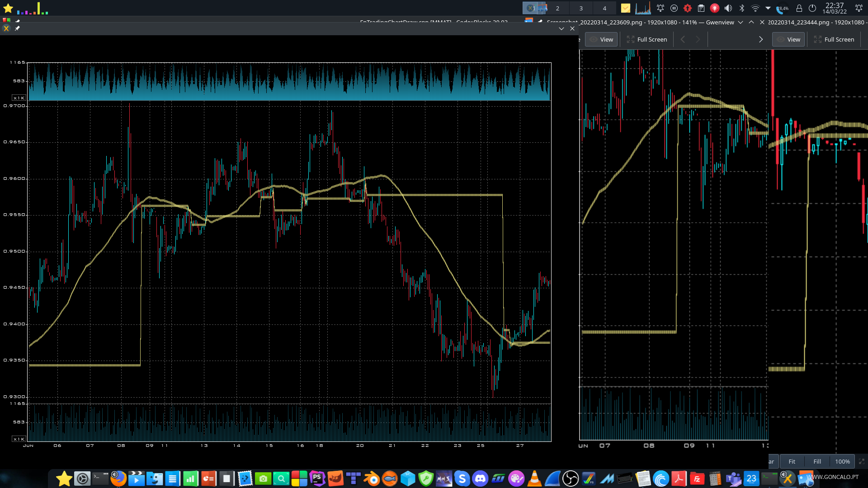This screenshot has height=488, width=868.
Task: Click the lock screen icon in panel
Action: (799, 8)
